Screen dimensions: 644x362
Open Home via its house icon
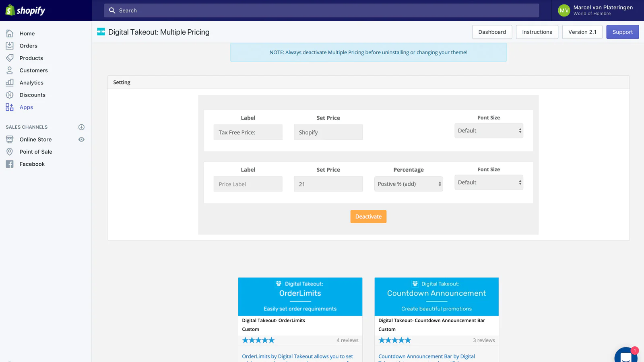click(10, 33)
